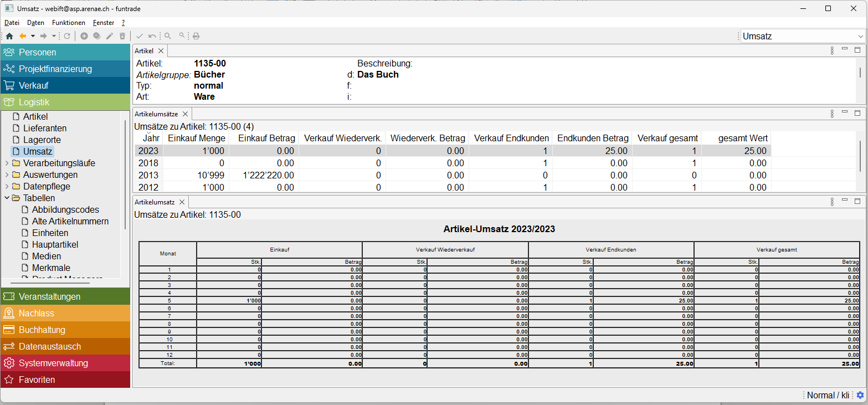The image size is (868, 405).
Task: Click the Refresh icon in the toolbar
Action: point(67,36)
